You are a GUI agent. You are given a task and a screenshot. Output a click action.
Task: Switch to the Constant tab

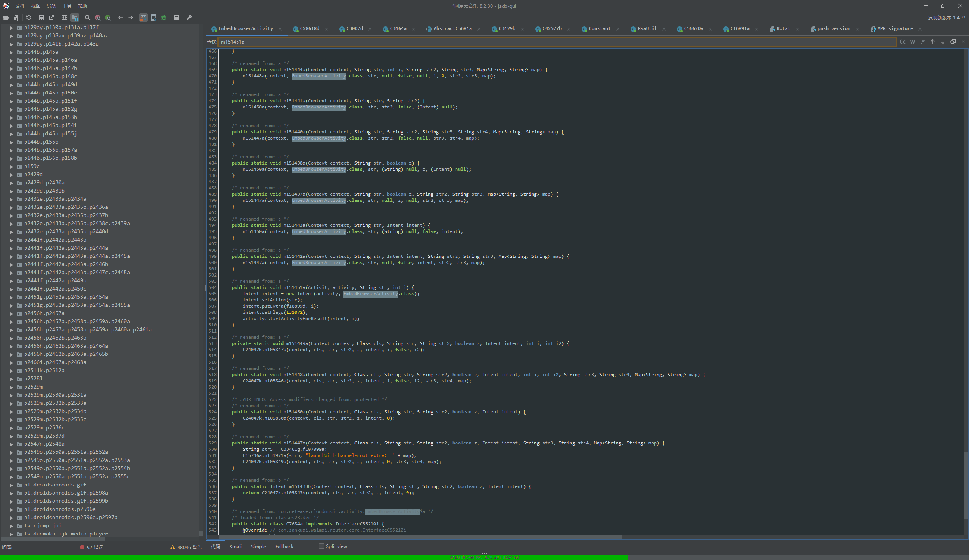pyautogui.click(x=599, y=28)
